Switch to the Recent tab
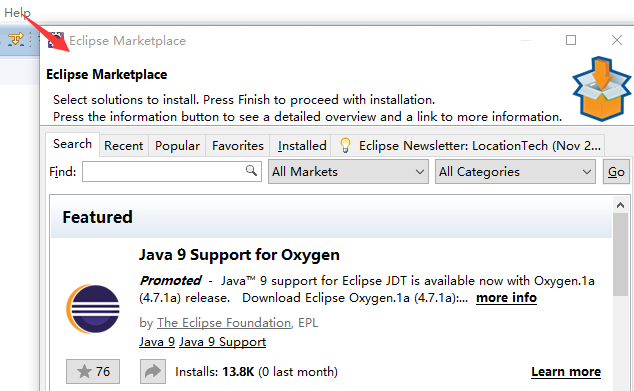The height and width of the screenshot is (391, 634). coord(124,146)
